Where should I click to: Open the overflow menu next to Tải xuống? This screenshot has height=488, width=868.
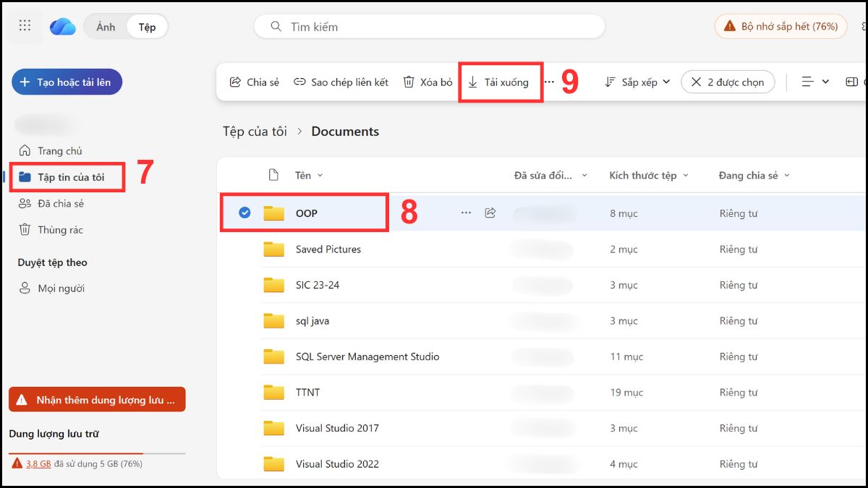(x=548, y=82)
